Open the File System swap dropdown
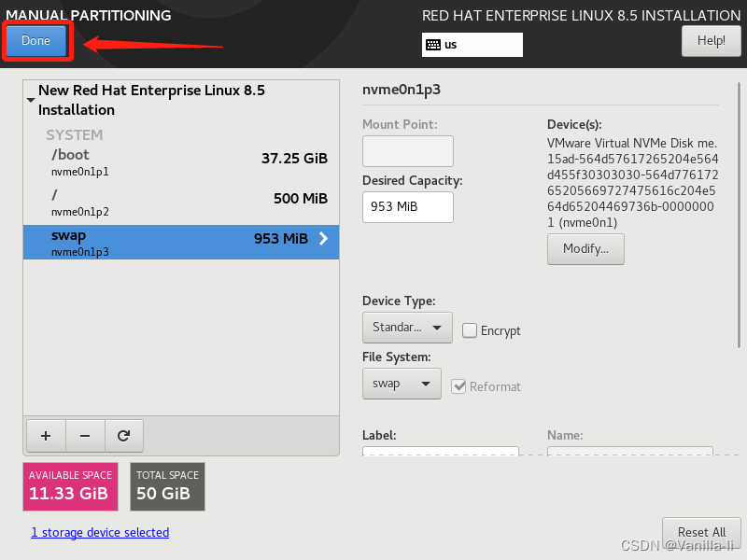Viewport: 747px width, 560px height. tap(402, 384)
